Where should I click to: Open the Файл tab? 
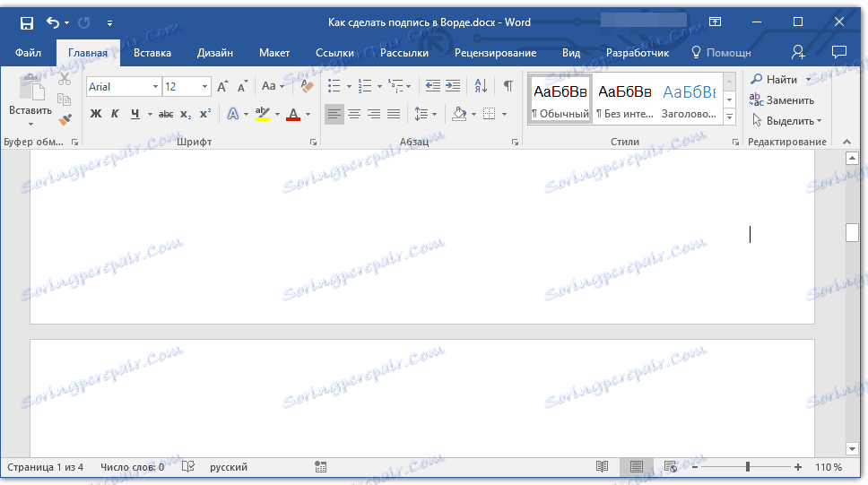click(x=28, y=53)
